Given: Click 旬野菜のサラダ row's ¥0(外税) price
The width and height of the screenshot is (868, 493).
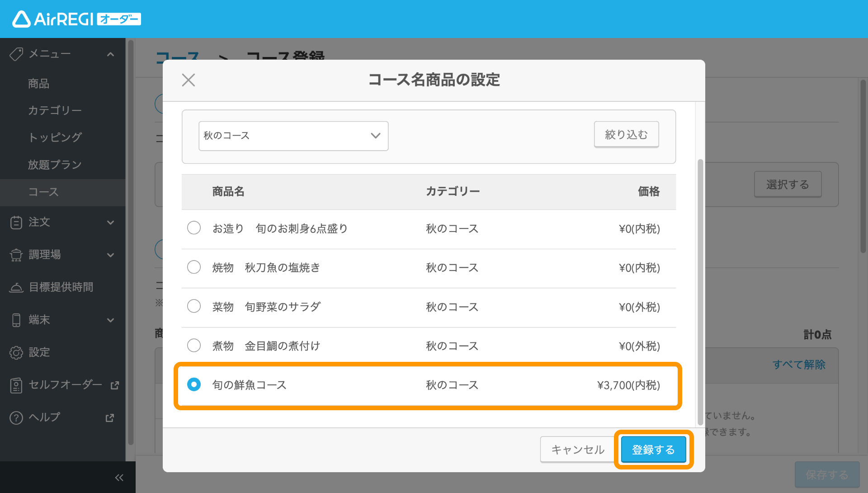Looking at the screenshot, I should coord(639,307).
